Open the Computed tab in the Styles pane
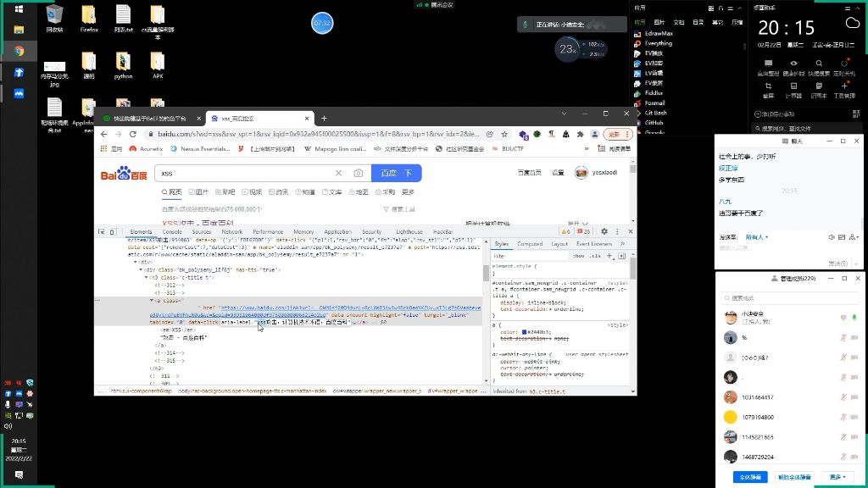This screenshot has width=868, height=488. point(530,244)
